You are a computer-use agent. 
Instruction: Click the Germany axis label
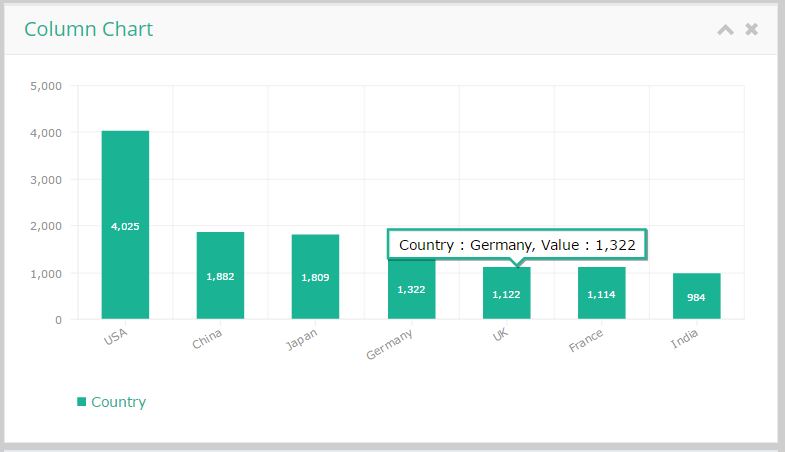[389, 344]
